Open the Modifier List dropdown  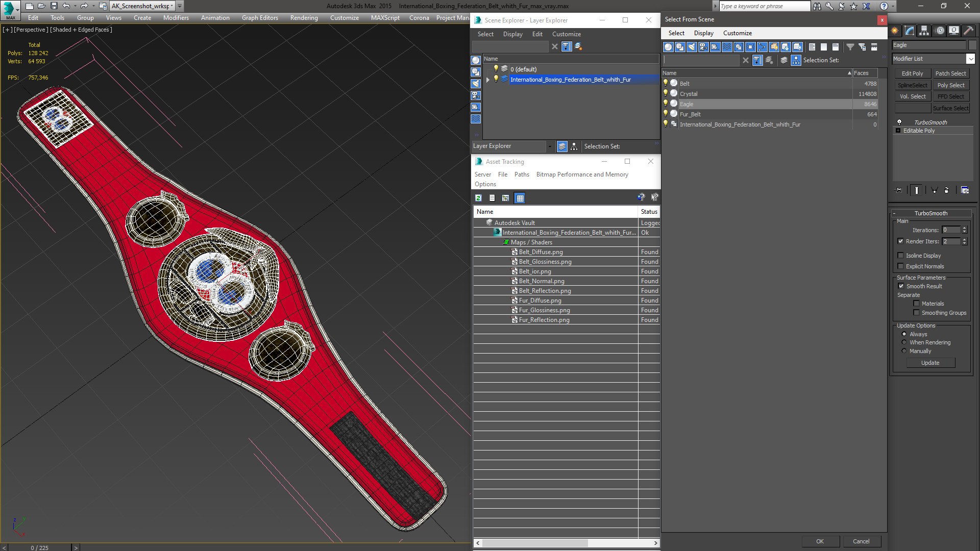click(970, 59)
